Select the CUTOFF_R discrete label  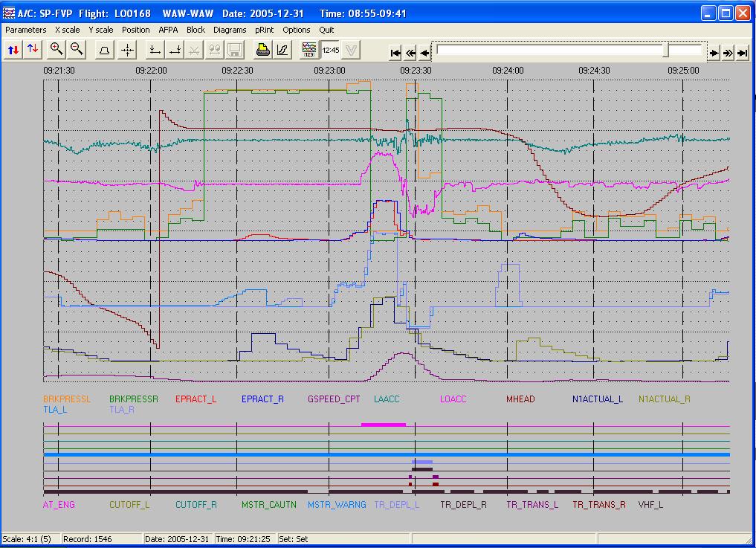pos(196,505)
